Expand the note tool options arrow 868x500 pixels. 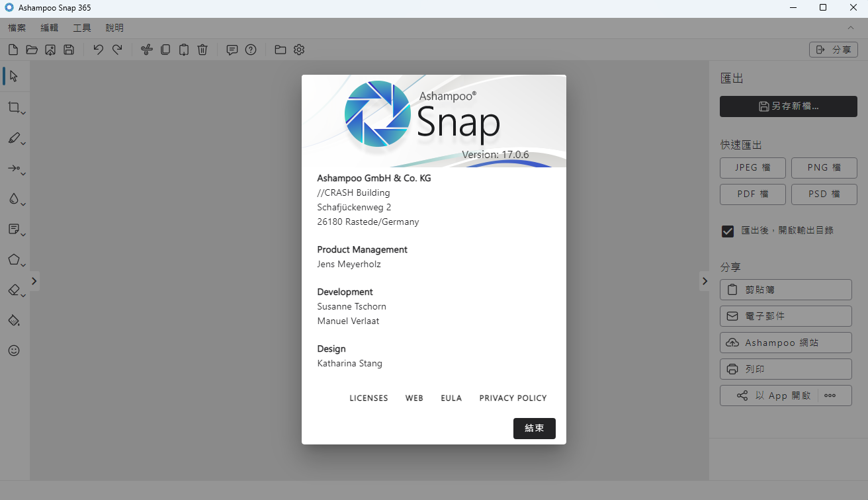coord(24,235)
